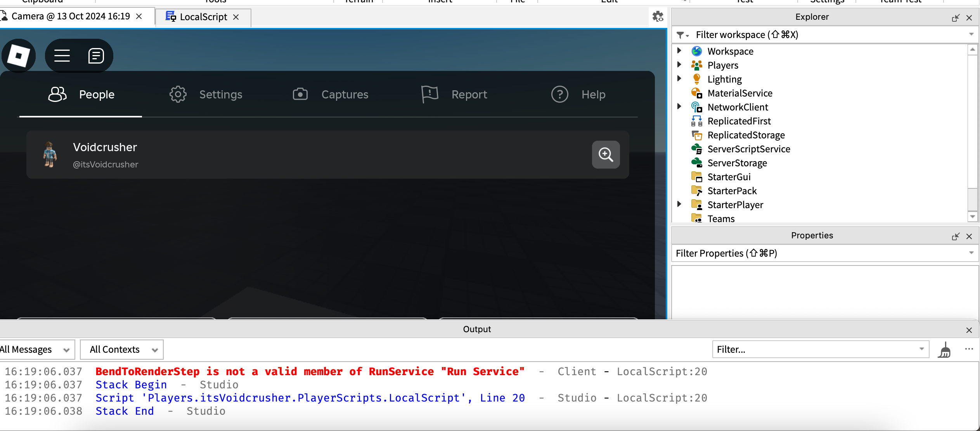Click the ReplicatedStorage icon
The height and width of the screenshot is (431, 980).
click(x=697, y=135)
